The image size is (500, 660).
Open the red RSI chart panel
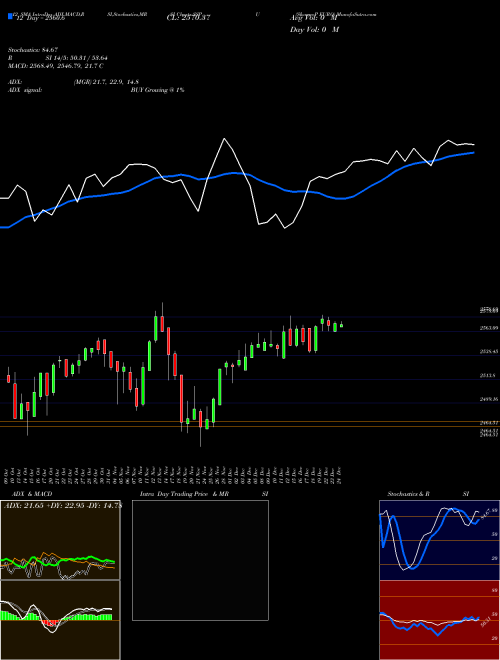tap(439, 620)
